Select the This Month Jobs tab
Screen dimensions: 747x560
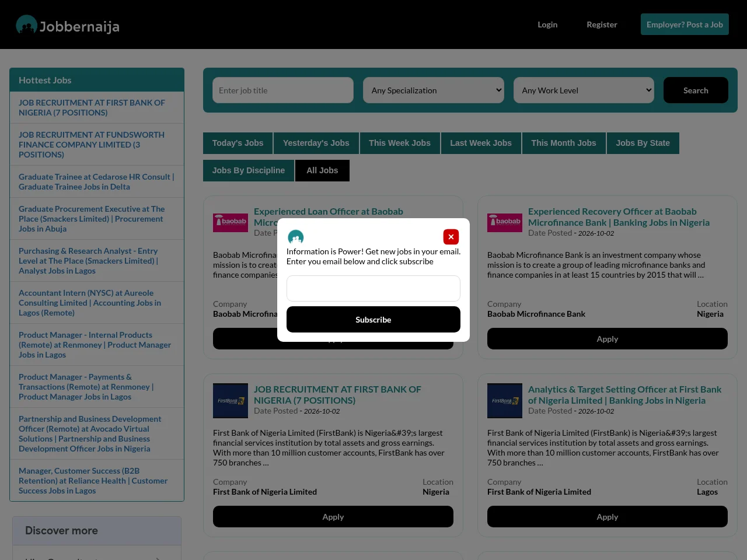564,143
